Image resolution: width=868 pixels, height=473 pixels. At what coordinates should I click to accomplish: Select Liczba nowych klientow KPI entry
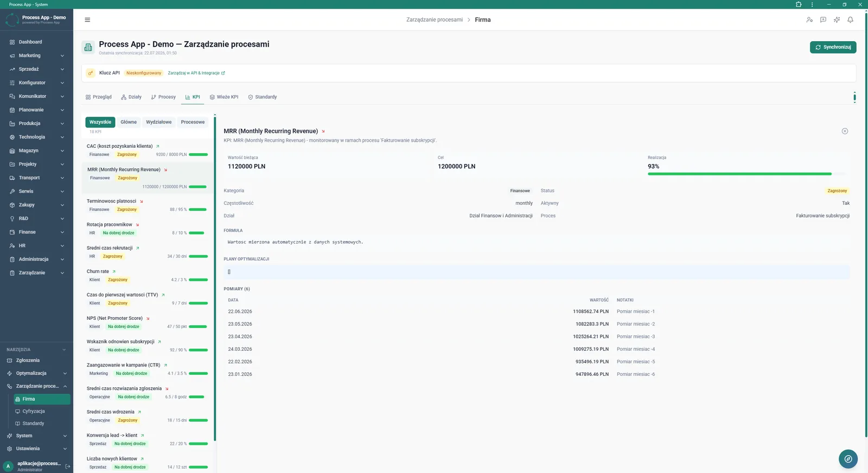(x=147, y=463)
